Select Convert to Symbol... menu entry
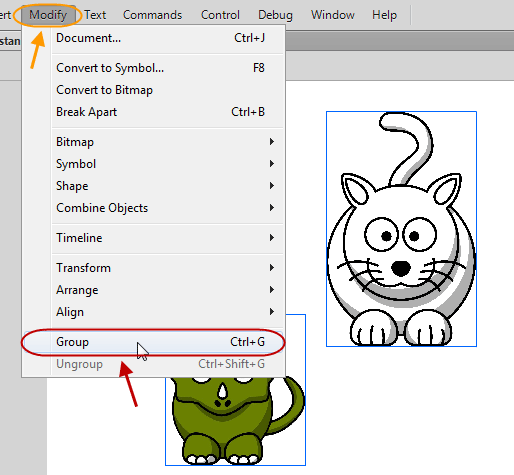Image resolution: width=514 pixels, height=475 pixels. (153, 68)
